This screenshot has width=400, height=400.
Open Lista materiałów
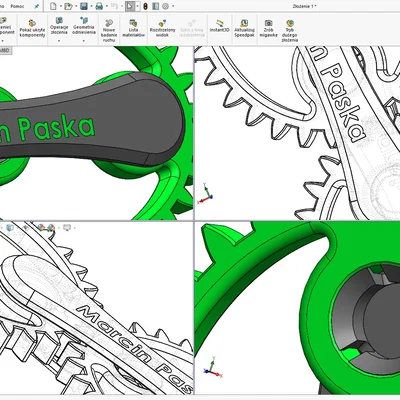(133, 28)
